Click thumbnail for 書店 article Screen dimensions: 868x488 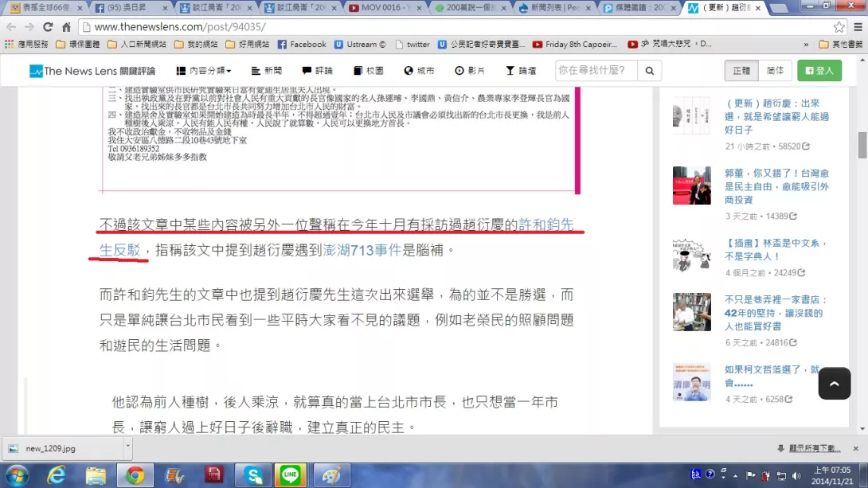point(691,312)
